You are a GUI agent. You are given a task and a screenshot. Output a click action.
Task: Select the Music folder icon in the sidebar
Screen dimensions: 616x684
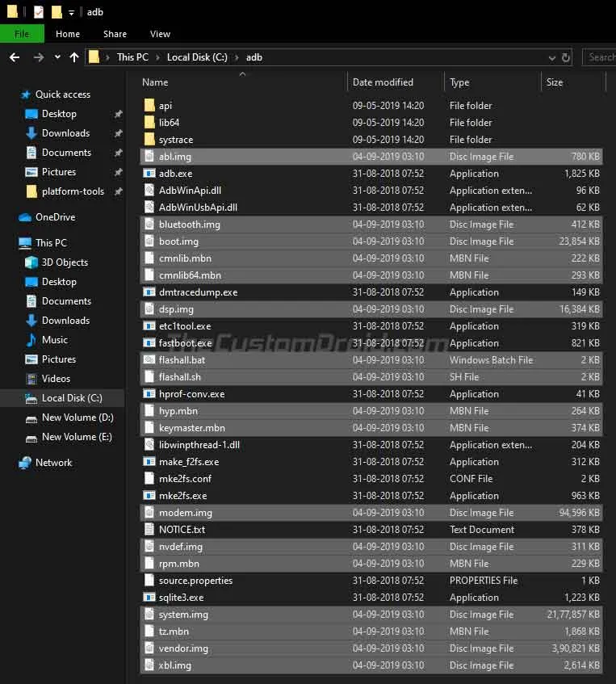pyautogui.click(x=32, y=340)
